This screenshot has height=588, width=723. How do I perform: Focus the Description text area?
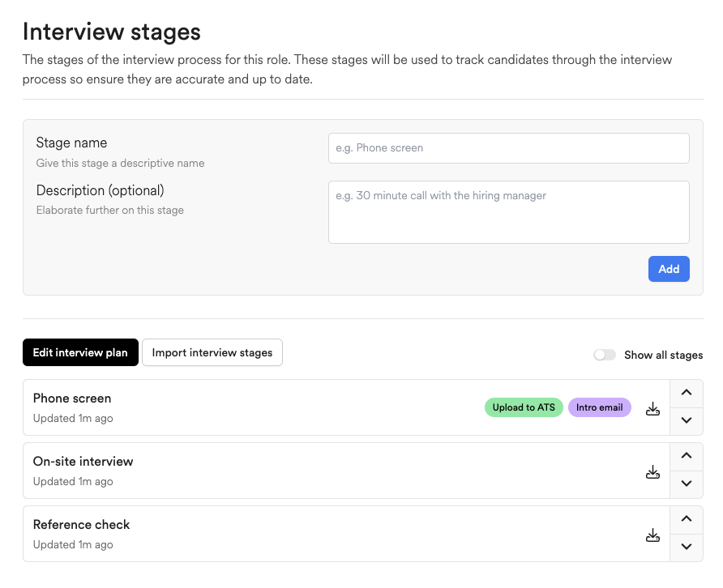508,212
